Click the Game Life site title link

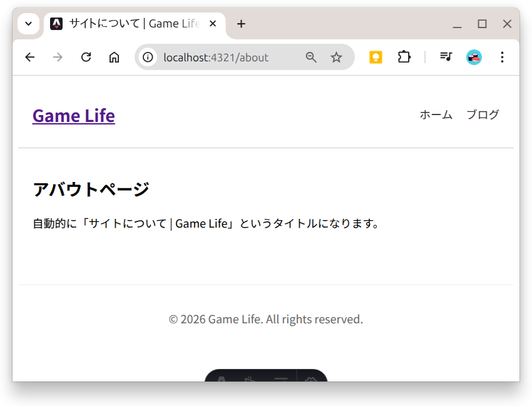click(73, 116)
